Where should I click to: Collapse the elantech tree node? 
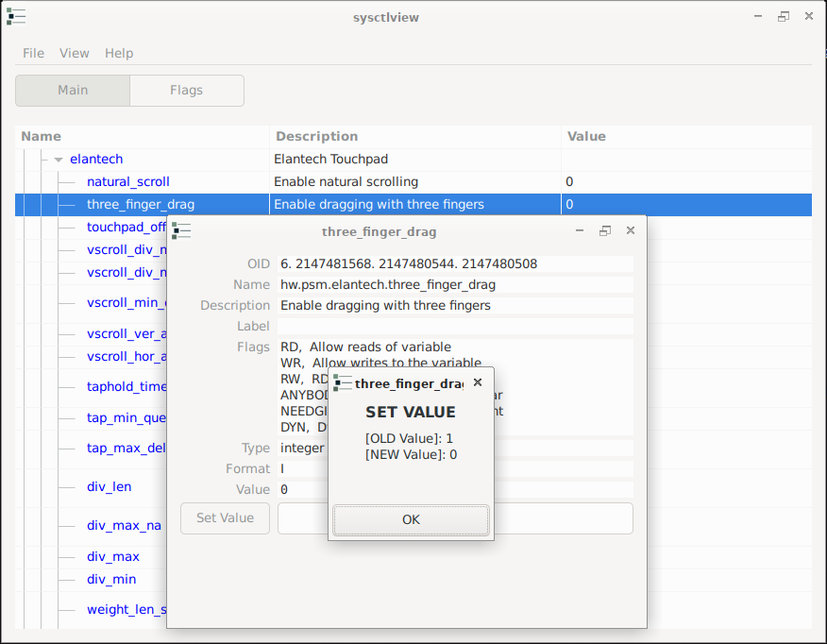(59, 160)
